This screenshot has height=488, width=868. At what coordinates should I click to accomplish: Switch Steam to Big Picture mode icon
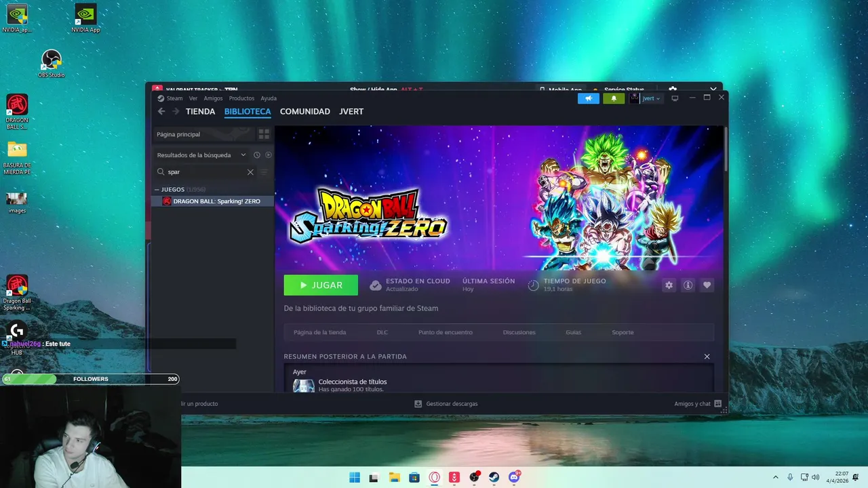pos(675,98)
